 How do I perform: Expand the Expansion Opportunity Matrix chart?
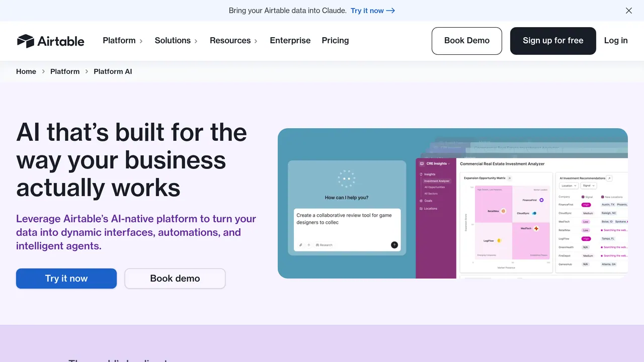[x=509, y=178]
